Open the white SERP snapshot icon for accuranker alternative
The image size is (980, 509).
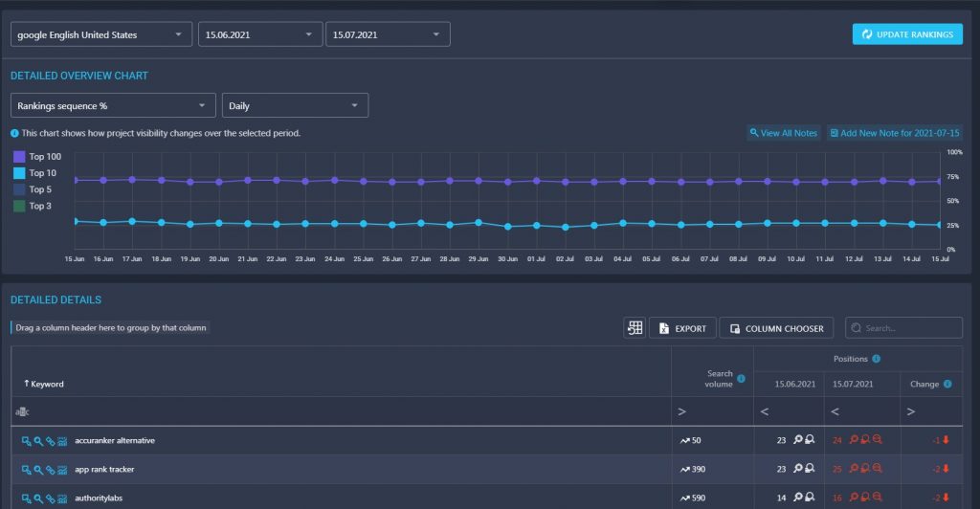pyautogui.click(x=810, y=440)
